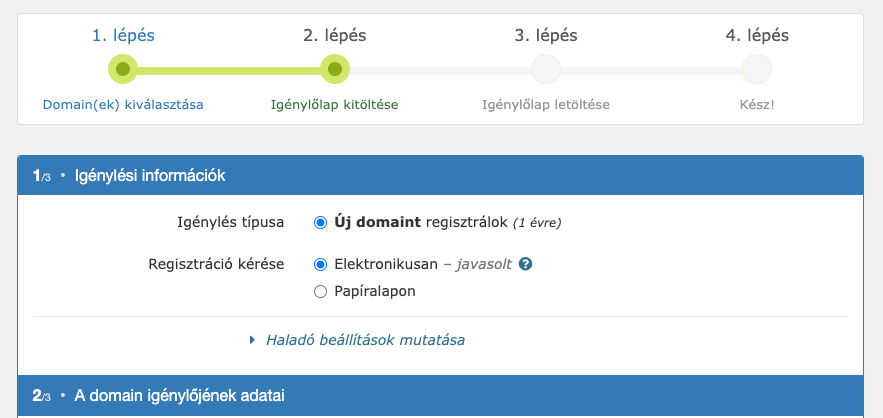The image size is (883, 418).
Task: Click the step 4 progress circle
Action: [x=757, y=69]
